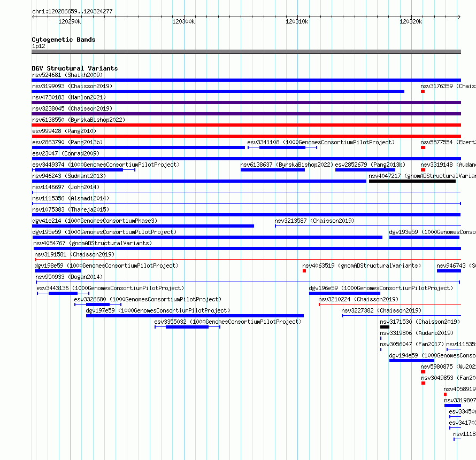This screenshot has width=476, height=460.
Task: Click chr1:120286659..120324277 coordinates label
Action: (72, 11)
